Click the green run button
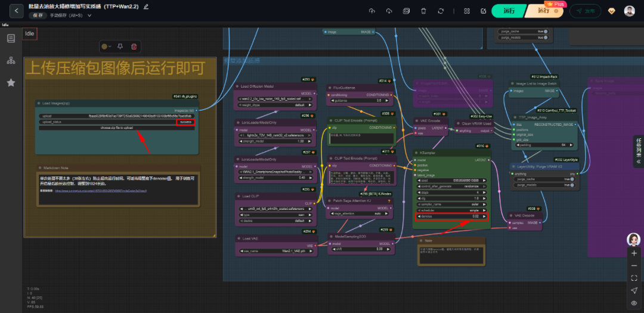Viewport: 644px width, 313px height. point(509,11)
